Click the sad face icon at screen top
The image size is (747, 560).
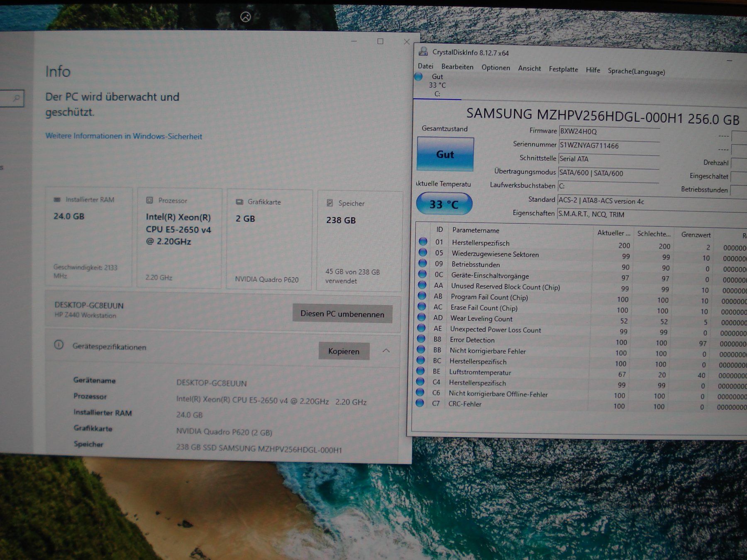[x=246, y=17]
